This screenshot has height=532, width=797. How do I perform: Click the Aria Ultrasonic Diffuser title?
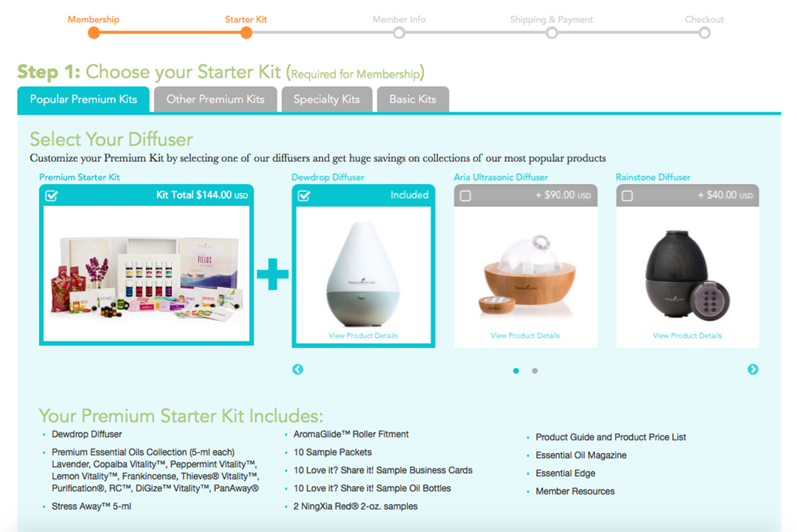pyautogui.click(x=501, y=177)
